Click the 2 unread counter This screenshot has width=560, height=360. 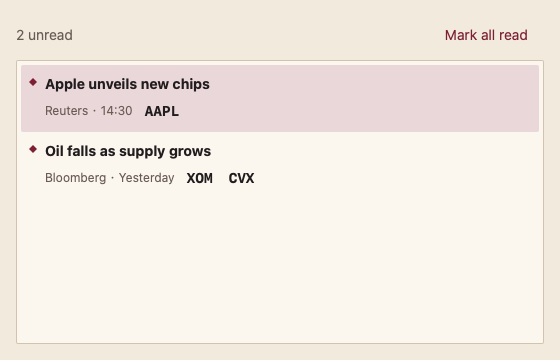[44, 35]
